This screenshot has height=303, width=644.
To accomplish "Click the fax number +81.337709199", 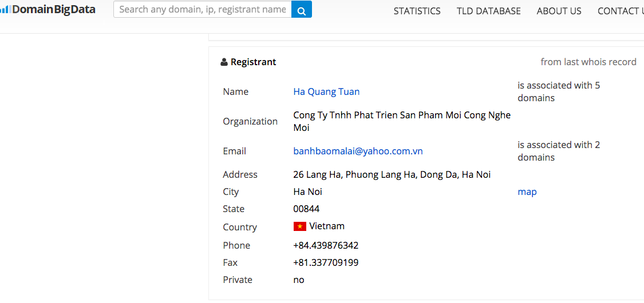I will [326, 263].
